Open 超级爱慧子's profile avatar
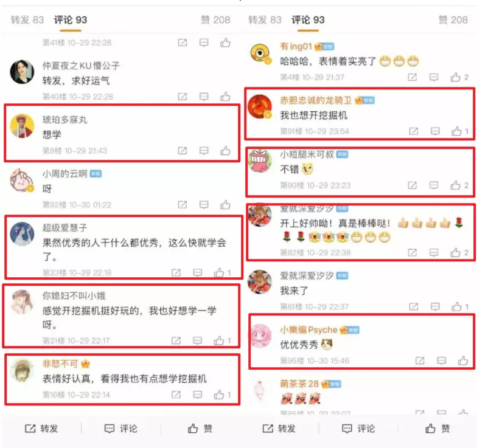This screenshot has height=448, width=477. (22, 233)
